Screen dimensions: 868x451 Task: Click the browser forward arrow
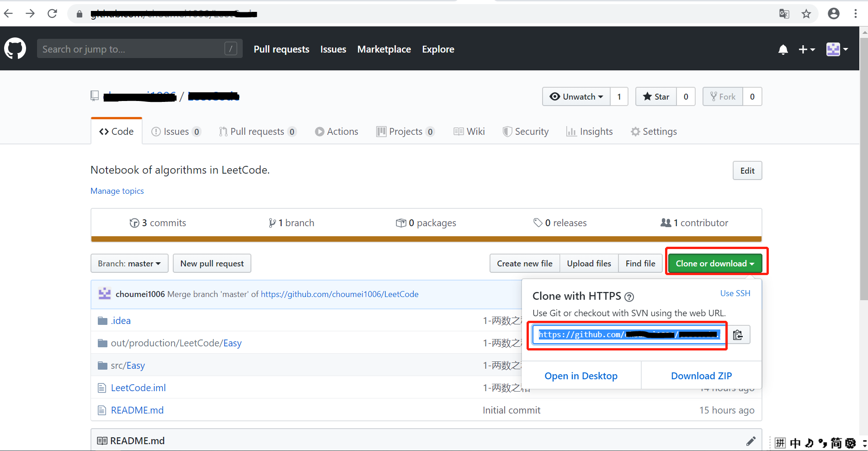pos(30,13)
